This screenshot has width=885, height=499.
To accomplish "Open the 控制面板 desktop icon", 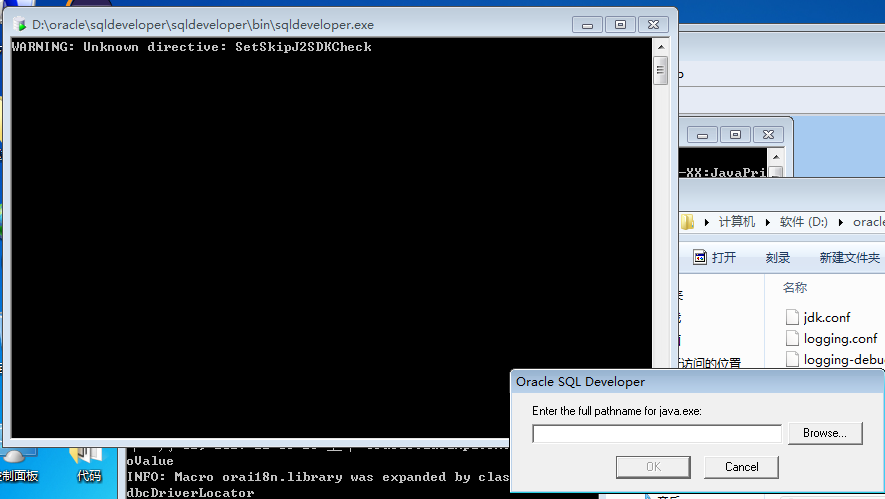I will tap(17, 465).
